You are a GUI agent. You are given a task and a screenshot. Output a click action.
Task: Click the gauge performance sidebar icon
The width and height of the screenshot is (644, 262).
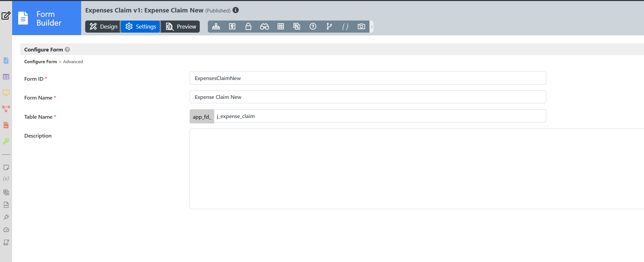pyautogui.click(x=6, y=230)
